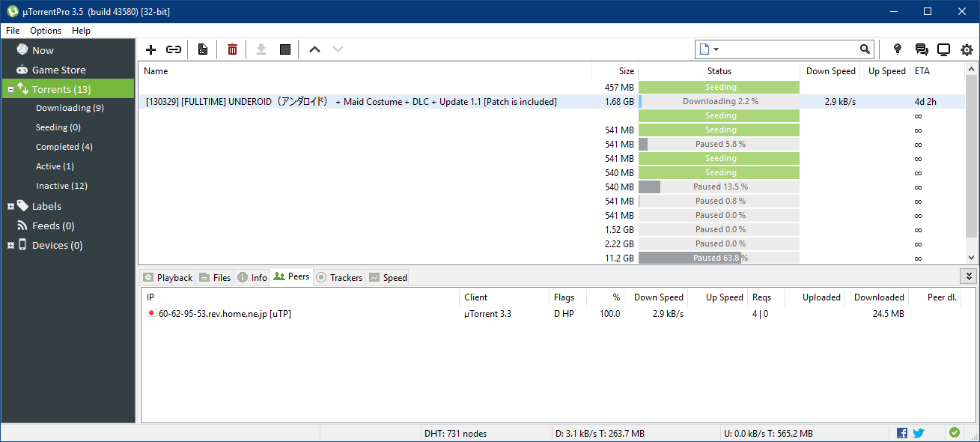Click the lightbulb icon in the toolbar

pos(898,49)
